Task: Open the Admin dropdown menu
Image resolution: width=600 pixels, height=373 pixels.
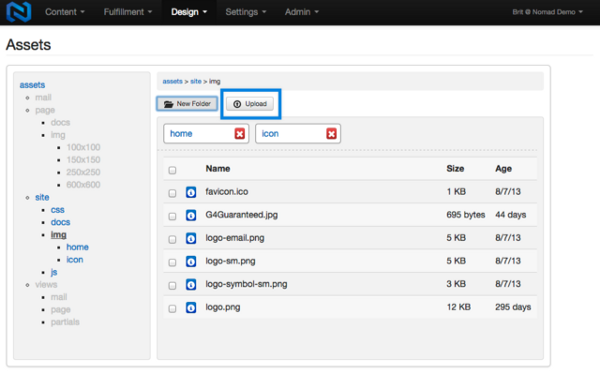Action: click(x=302, y=12)
